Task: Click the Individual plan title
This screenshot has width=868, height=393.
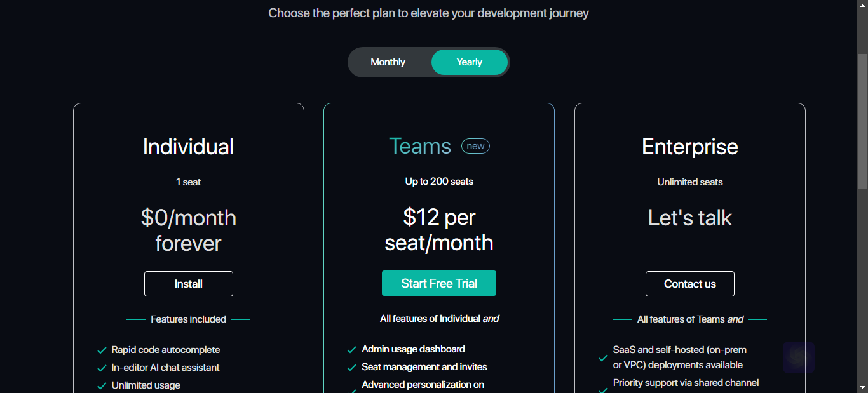Action: coord(188,147)
